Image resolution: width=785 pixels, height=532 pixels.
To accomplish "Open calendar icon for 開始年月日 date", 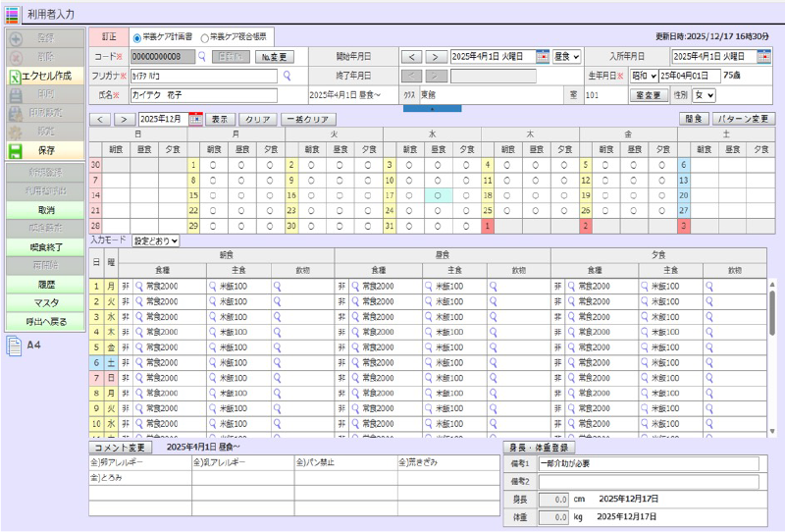I will (x=543, y=57).
